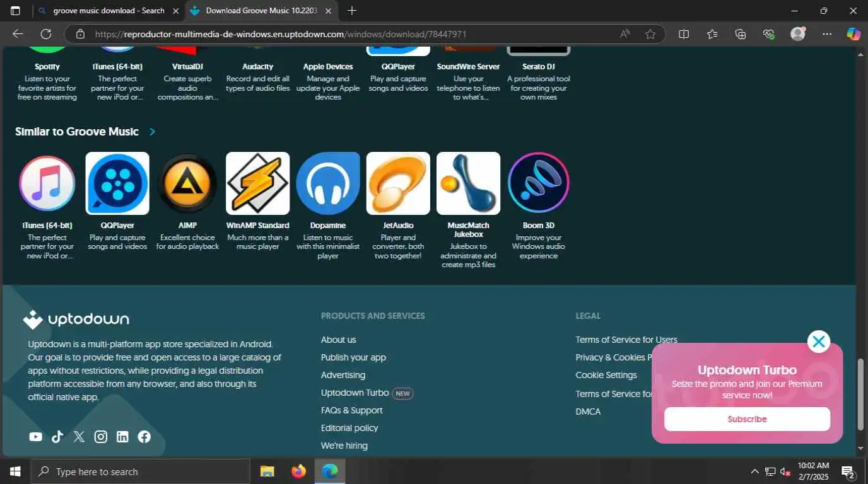Open a new browser tab
This screenshot has width=868, height=484.
[352, 11]
